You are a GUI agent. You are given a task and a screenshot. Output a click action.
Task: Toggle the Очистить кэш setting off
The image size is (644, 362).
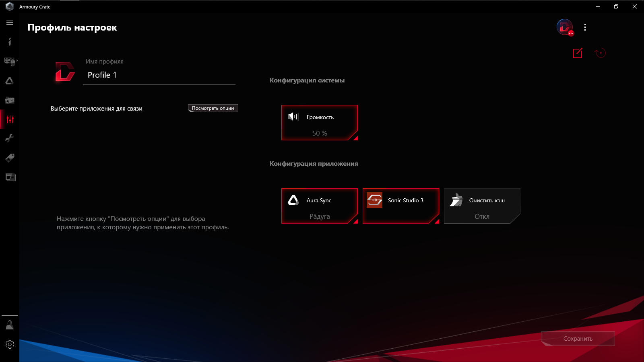click(x=482, y=206)
